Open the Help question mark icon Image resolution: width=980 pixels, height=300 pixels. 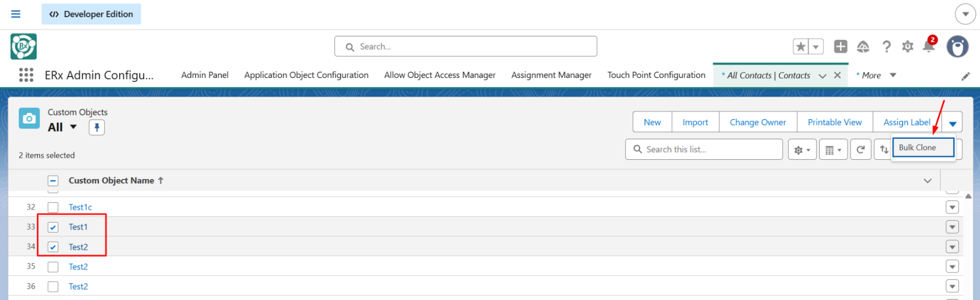[x=886, y=47]
